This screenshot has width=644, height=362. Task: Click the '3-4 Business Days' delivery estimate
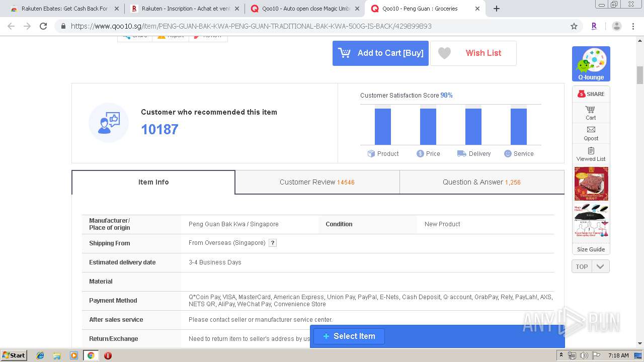(x=215, y=262)
